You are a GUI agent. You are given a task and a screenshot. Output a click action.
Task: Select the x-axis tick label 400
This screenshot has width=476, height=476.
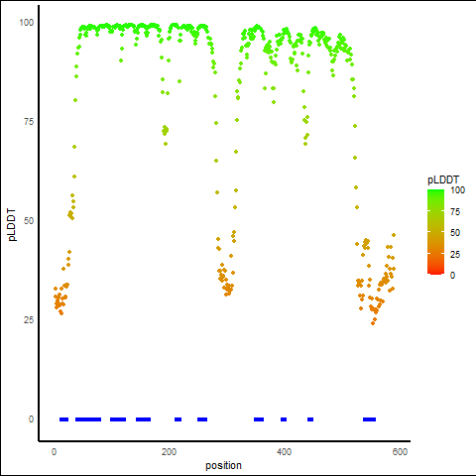pyautogui.click(x=284, y=452)
